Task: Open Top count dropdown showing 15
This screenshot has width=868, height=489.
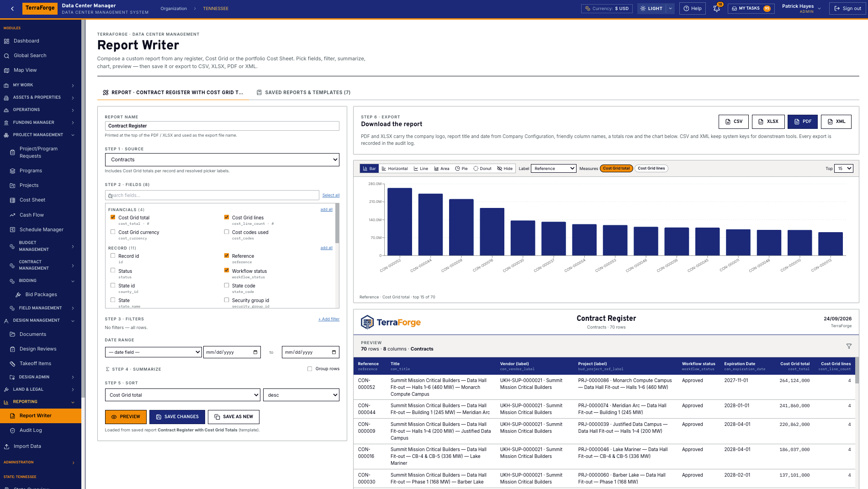Action: [x=843, y=169]
